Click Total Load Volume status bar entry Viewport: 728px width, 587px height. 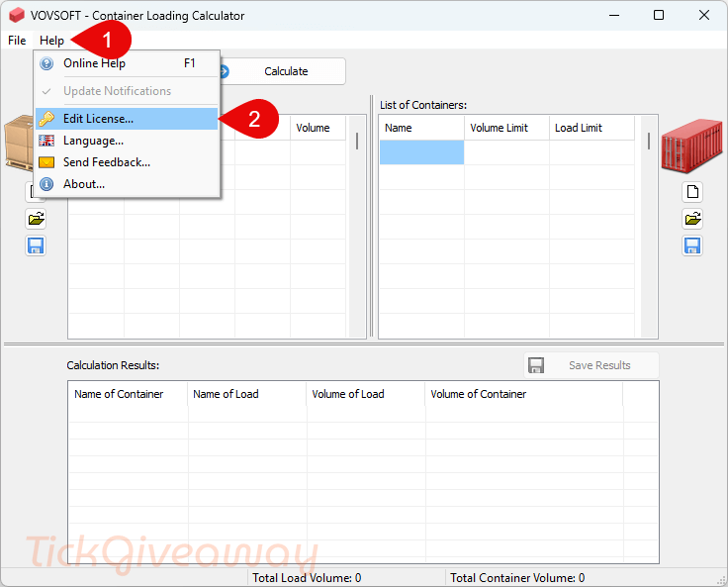[x=347, y=578]
